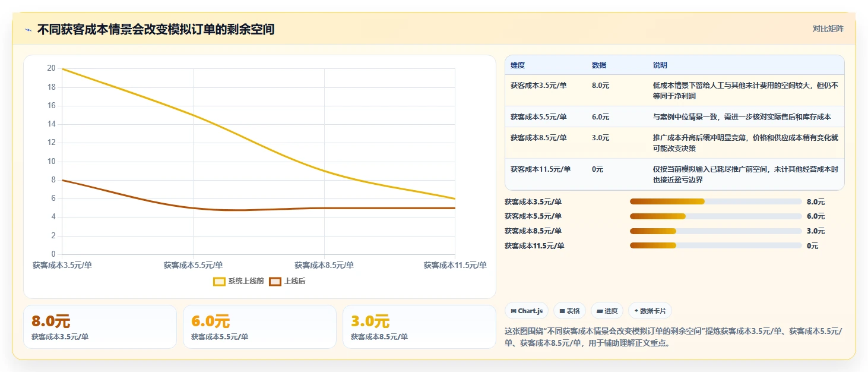Click the y-axis value 14

[51, 124]
